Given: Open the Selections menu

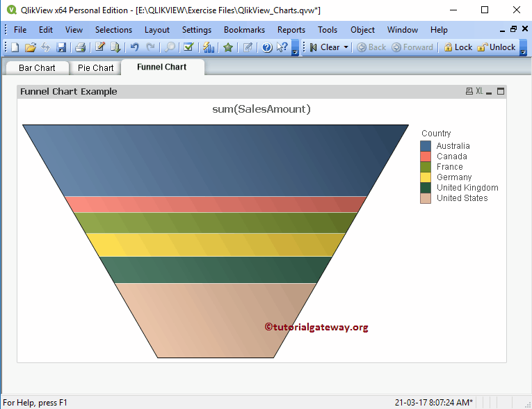Looking at the screenshot, I should click(113, 30).
